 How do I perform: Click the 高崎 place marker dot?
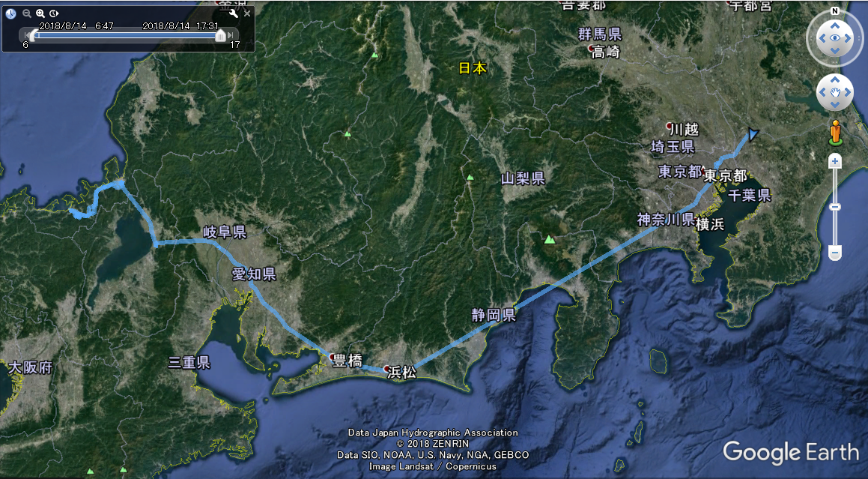click(x=591, y=49)
